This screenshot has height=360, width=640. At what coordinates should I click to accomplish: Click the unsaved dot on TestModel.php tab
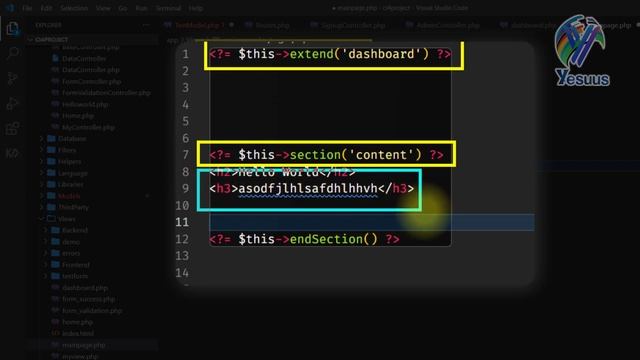pos(231,25)
